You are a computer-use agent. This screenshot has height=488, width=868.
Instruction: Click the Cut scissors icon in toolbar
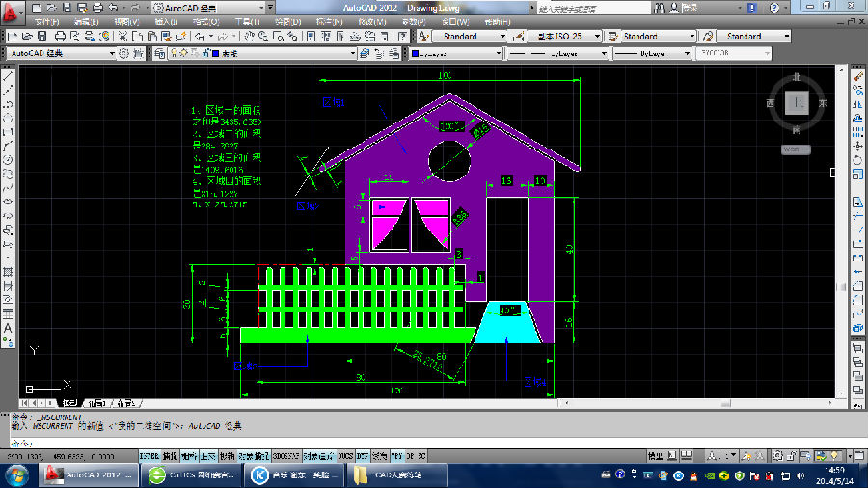click(x=123, y=36)
